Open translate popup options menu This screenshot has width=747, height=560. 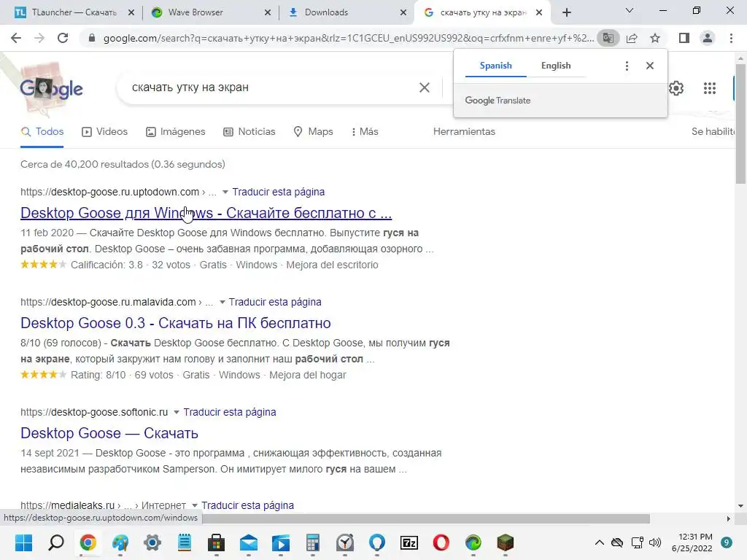pyautogui.click(x=627, y=66)
